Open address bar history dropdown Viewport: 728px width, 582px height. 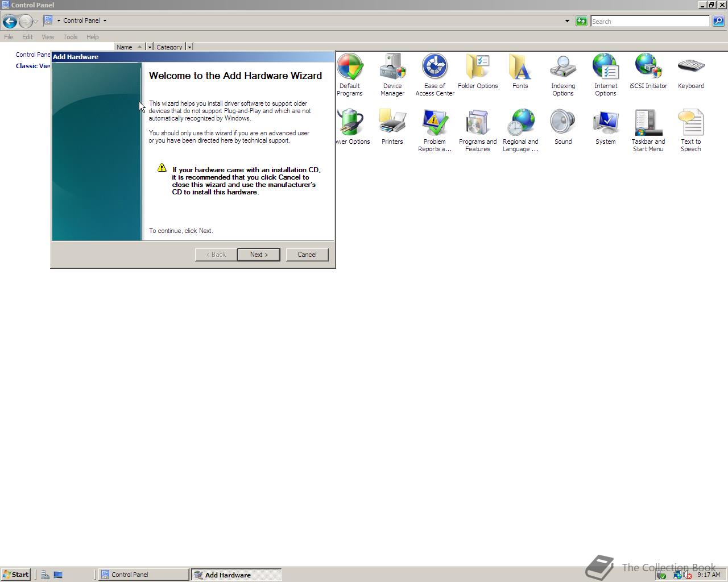pyautogui.click(x=567, y=21)
